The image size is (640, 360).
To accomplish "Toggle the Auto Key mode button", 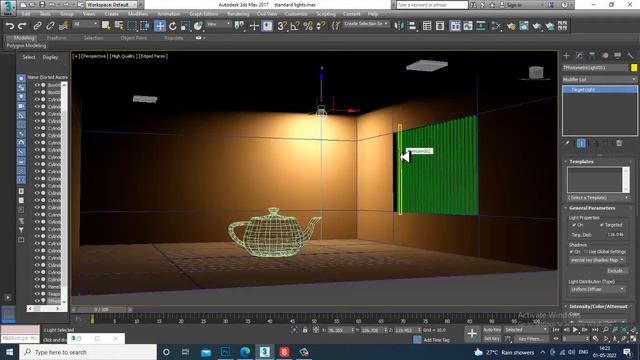I will pyautogui.click(x=492, y=330).
